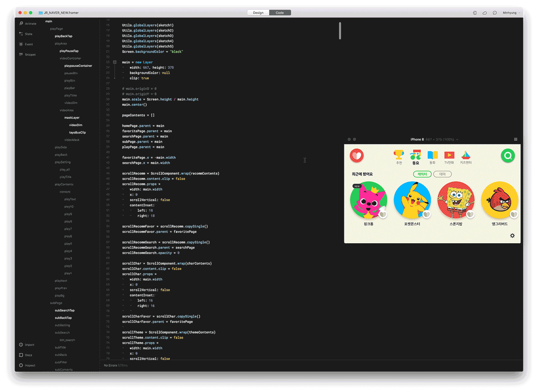Select the playBackTap layer
The height and width of the screenshot is (392, 538).
(x=63, y=36)
